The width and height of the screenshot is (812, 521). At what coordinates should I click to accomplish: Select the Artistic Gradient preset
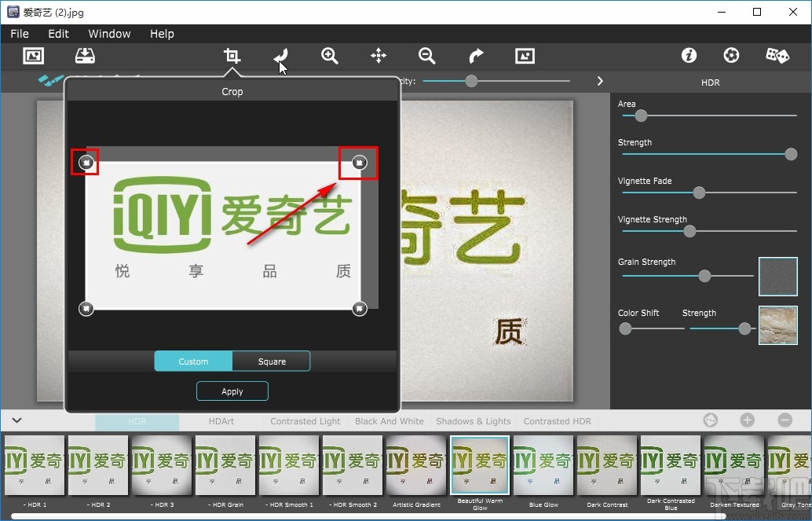[416, 465]
